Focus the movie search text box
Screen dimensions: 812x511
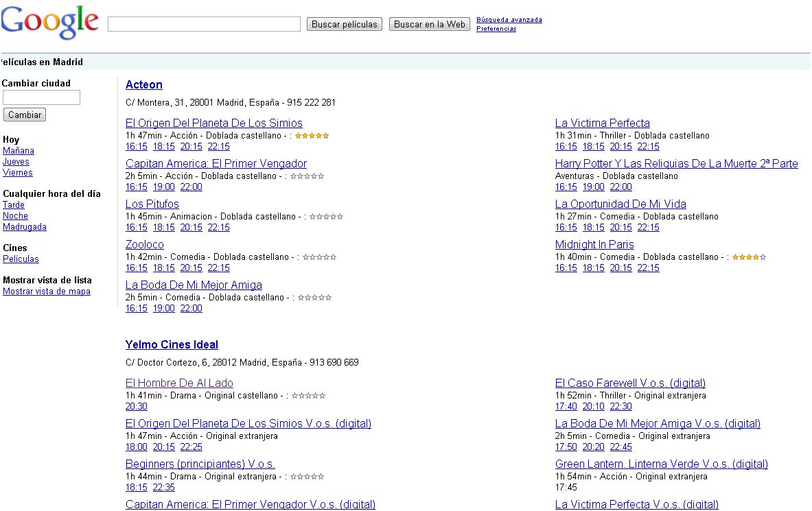point(204,24)
